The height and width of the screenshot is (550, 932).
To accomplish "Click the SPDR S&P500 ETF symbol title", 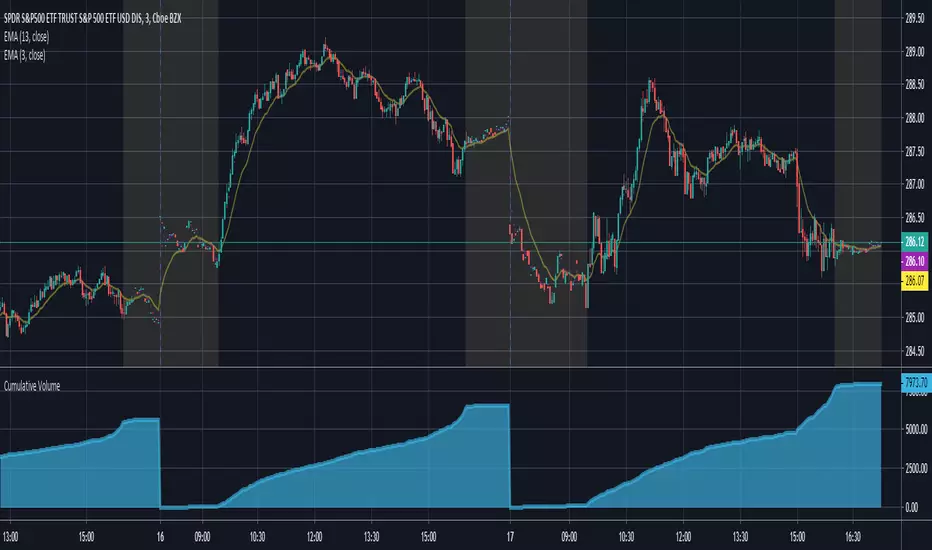I will (x=92, y=18).
